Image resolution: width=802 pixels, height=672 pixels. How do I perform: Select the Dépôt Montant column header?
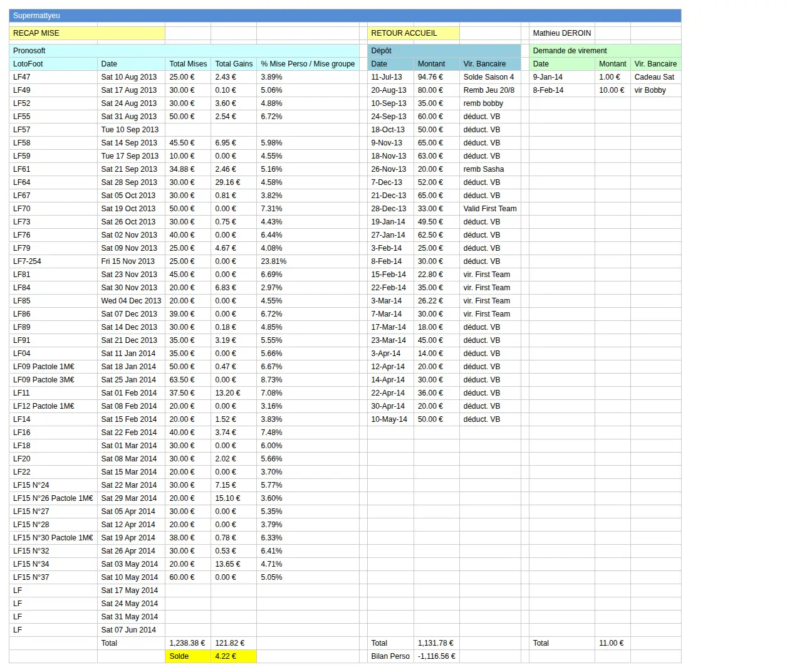436,64
